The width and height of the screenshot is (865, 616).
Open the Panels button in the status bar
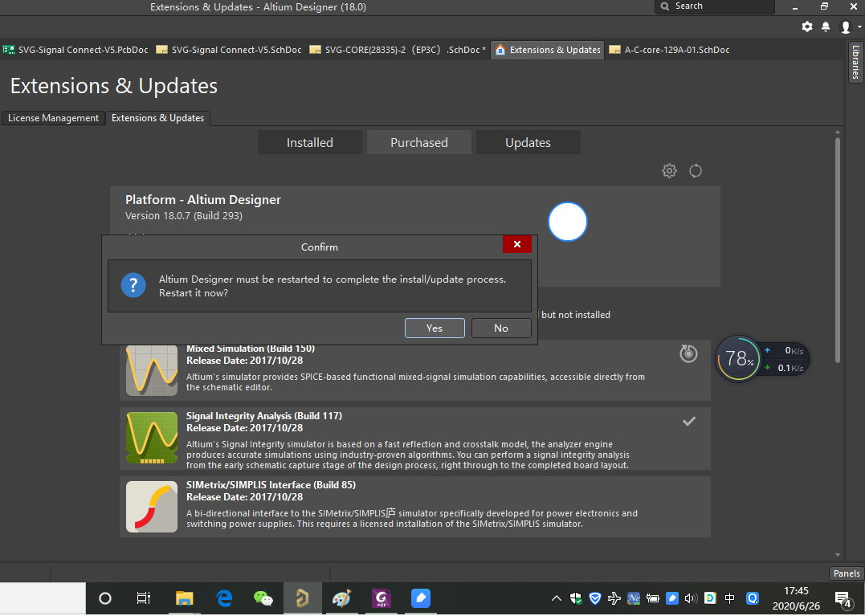point(847,573)
